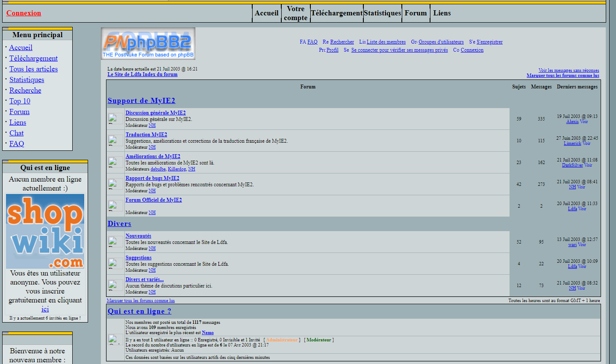Select Liens in the top navigation bar

442,13
